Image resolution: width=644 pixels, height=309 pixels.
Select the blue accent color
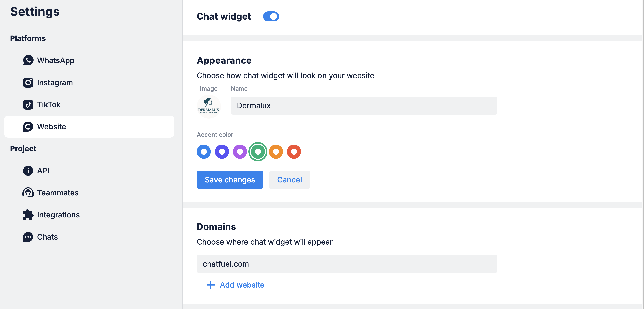pyautogui.click(x=204, y=152)
